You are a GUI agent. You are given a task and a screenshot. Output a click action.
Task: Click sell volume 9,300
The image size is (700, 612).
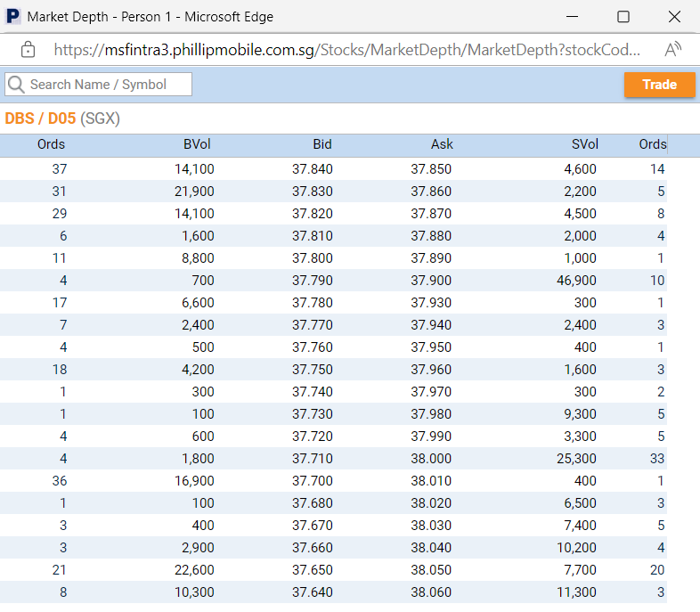pyautogui.click(x=580, y=415)
